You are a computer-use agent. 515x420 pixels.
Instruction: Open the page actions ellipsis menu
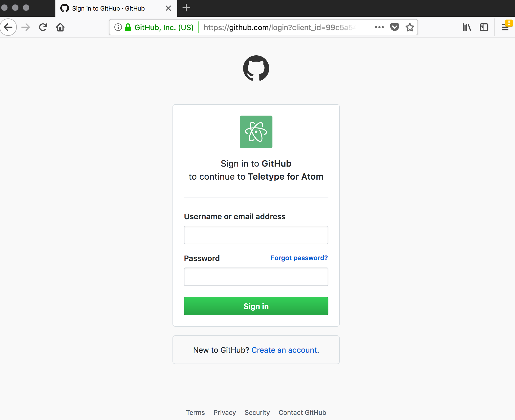click(379, 27)
